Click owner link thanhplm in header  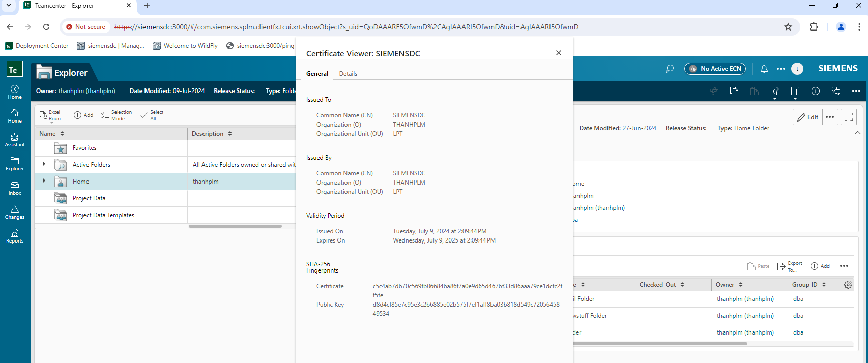coord(86,91)
